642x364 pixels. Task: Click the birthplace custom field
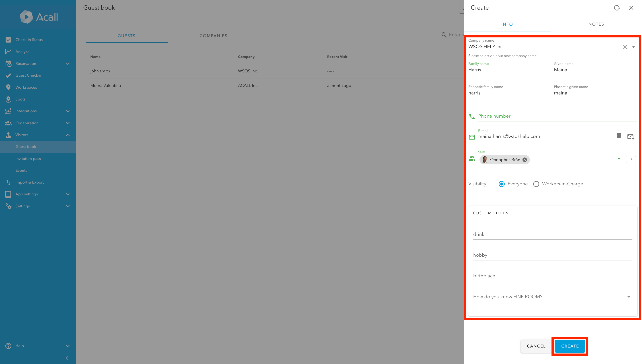coord(552,276)
